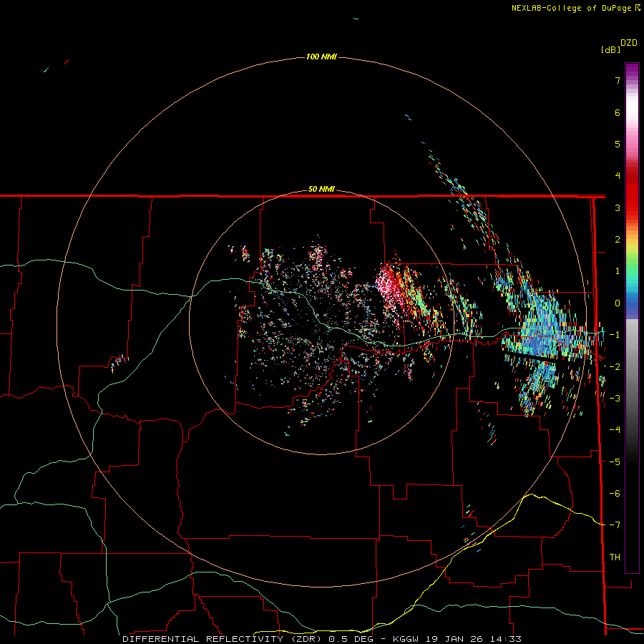Click the -5 tick label on color scale
The width and height of the screenshot is (644, 644).
(x=615, y=462)
